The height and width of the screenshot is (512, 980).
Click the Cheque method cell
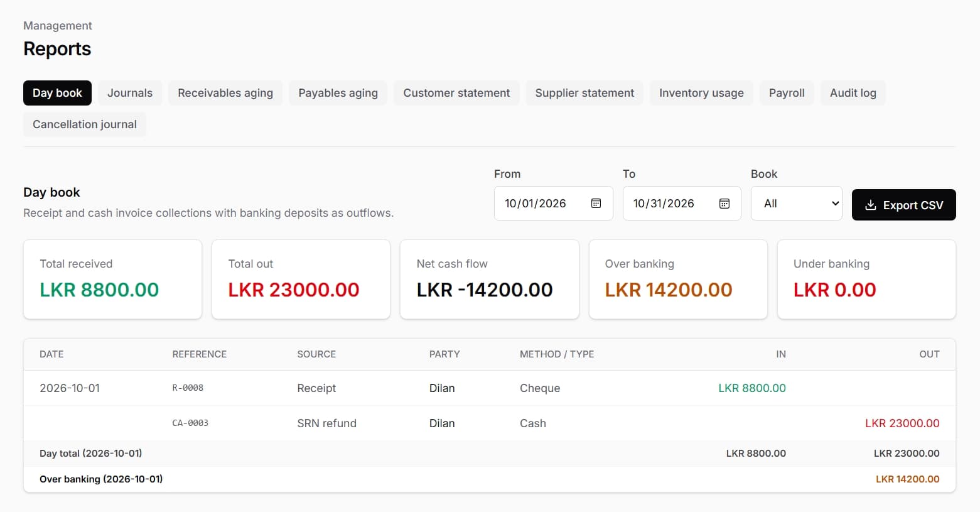(x=540, y=388)
